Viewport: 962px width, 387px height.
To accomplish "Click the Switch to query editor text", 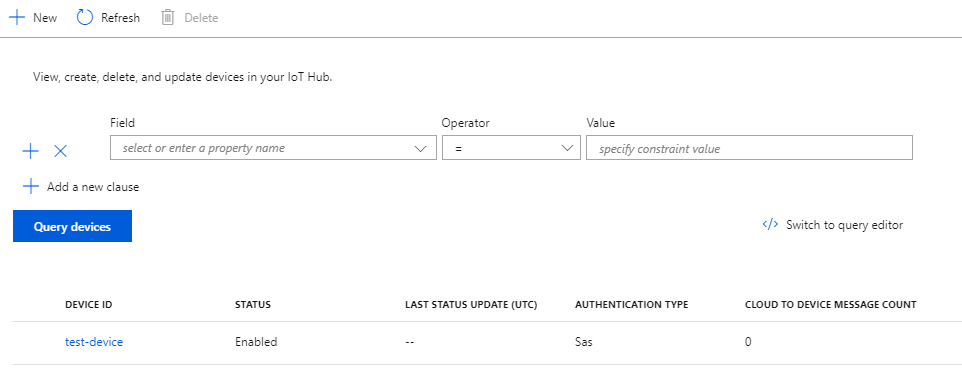I will coord(844,225).
